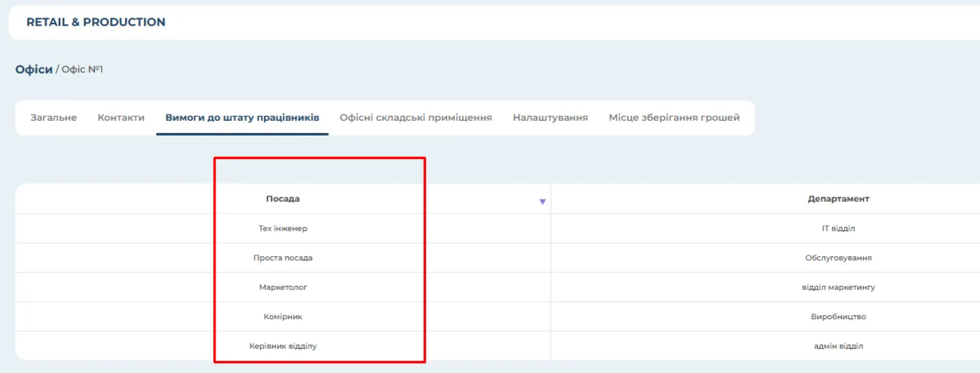Select the Маркетолог cell
Viewport: 980px width, 373px height.
click(283, 287)
